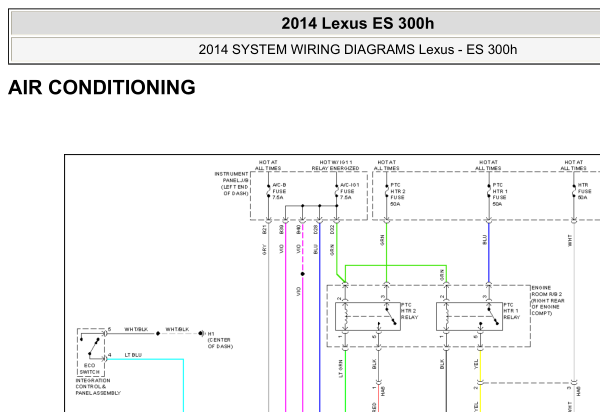Click 'BLU' label on the D28 wire
Viewport: 600px width, 412px height.
pos(316,249)
